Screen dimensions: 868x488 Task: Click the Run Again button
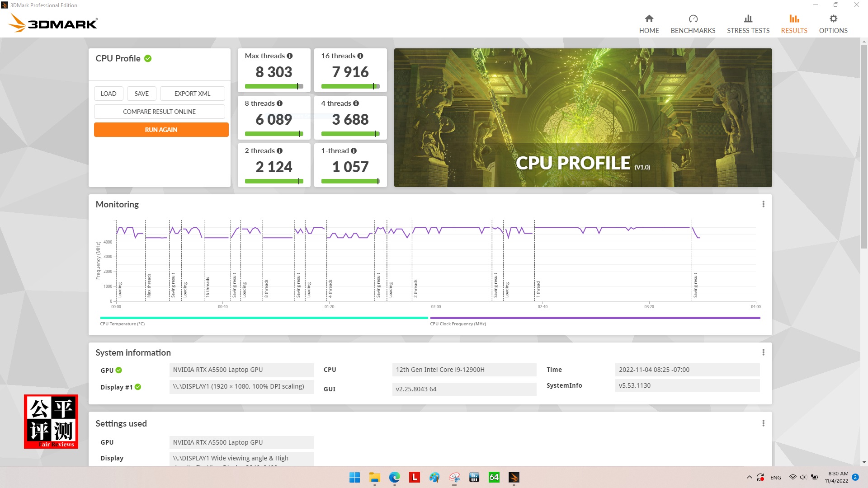[x=161, y=130]
